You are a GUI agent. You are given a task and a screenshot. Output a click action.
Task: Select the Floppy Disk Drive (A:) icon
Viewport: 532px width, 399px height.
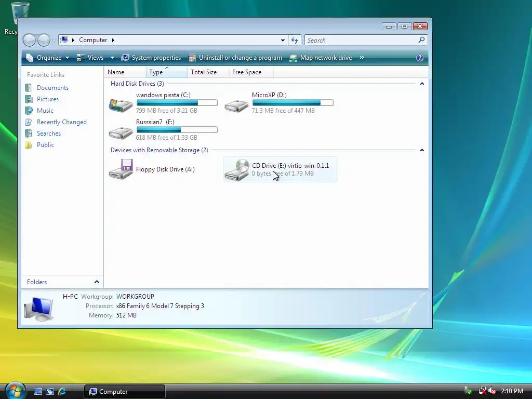coord(121,169)
